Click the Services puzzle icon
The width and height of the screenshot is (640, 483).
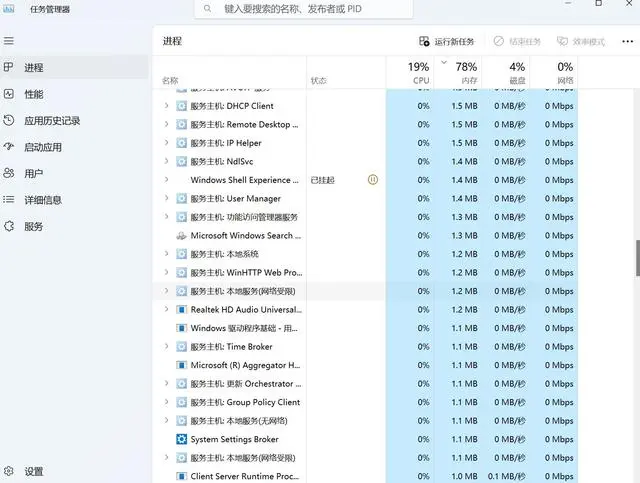9,226
